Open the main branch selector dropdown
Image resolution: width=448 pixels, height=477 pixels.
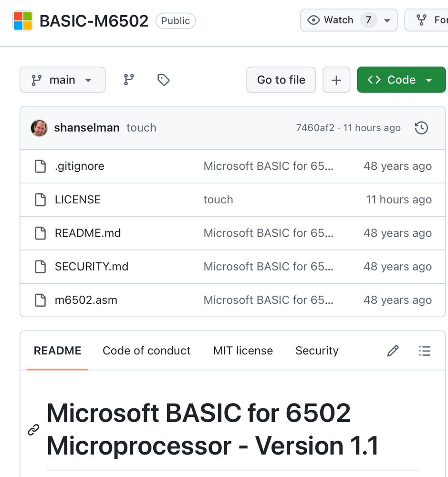(x=63, y=80)
